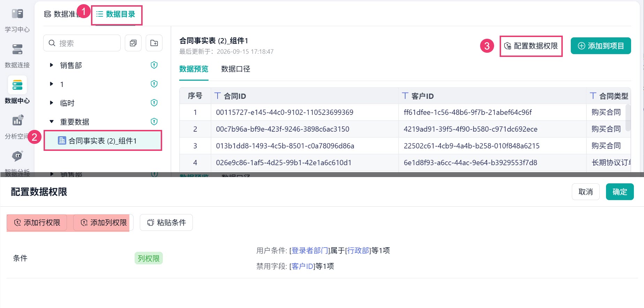The image size is (644, 308).
Task: Click the 登录者部门 link
Action: (310, 250)
